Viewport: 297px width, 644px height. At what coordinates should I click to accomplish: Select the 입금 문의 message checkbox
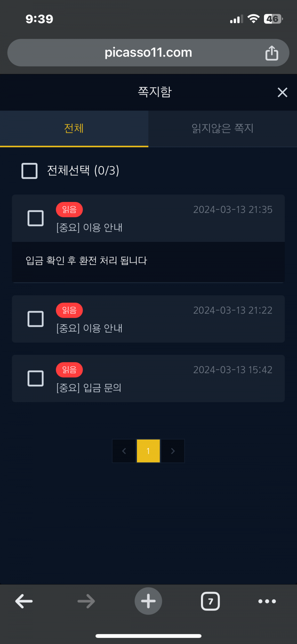click(x=36, y=378)
